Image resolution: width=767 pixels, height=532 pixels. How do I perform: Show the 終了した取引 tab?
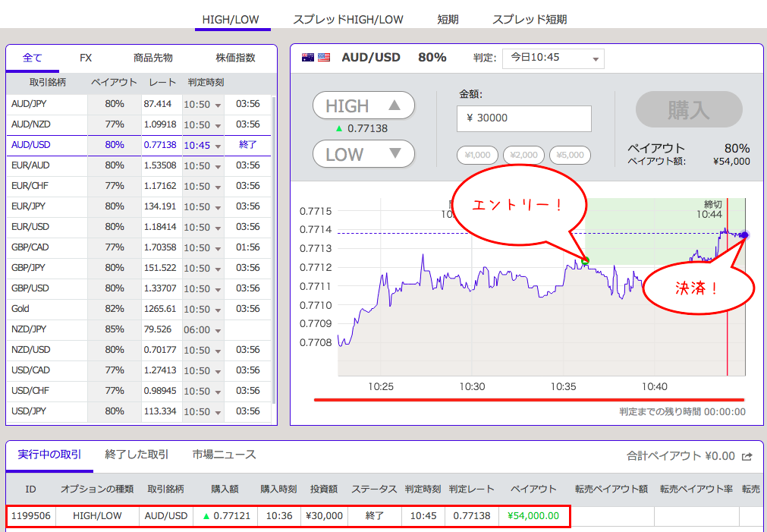[x=137, y=455]
